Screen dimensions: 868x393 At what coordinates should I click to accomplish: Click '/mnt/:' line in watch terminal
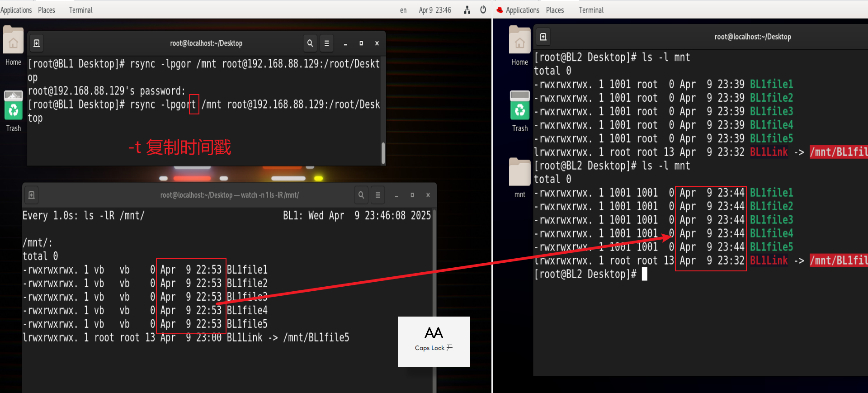tap(38, 243)
